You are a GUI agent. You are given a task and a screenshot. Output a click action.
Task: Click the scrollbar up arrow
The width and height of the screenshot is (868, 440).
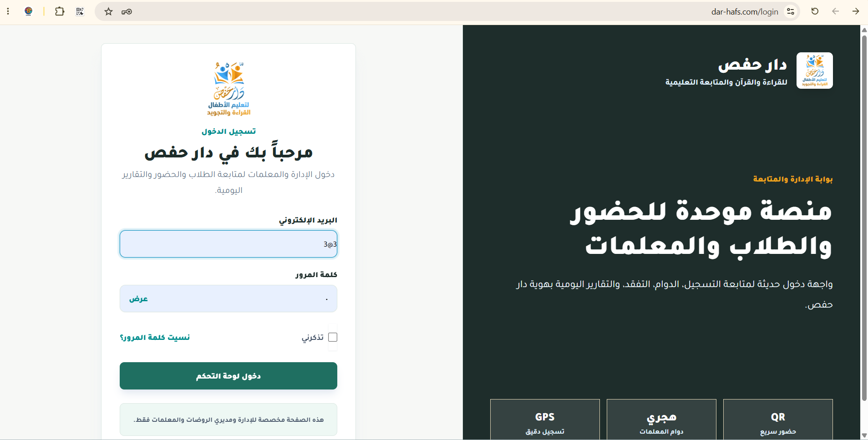864,30
